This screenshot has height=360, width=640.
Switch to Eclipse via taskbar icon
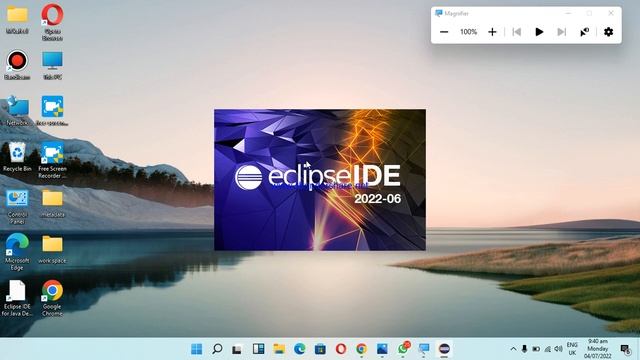coord(444,349)
